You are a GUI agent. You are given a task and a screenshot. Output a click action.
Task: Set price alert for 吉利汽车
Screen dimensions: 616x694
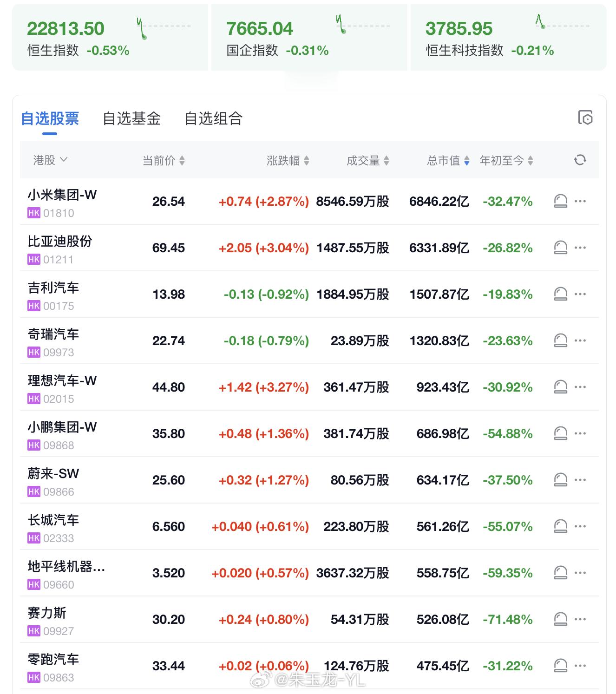tap(561, 294)
